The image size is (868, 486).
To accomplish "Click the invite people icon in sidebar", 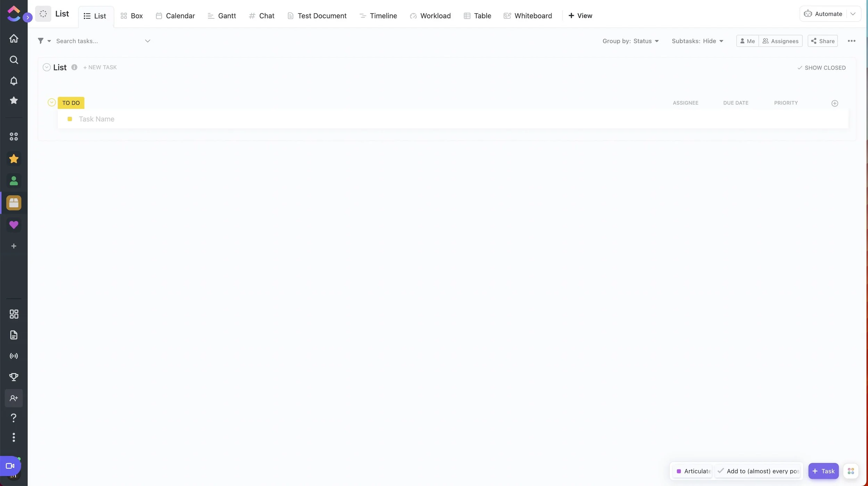I will (14, 398).
